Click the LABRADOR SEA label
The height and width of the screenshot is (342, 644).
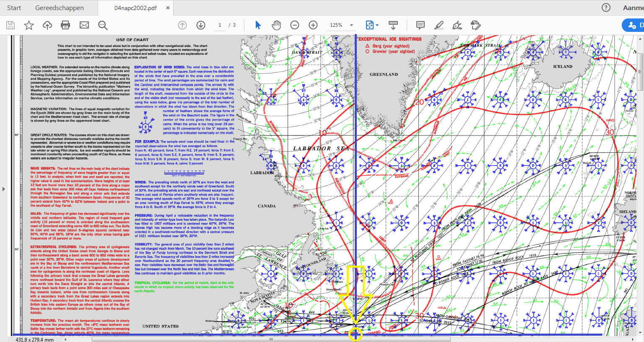pos(321,149)
